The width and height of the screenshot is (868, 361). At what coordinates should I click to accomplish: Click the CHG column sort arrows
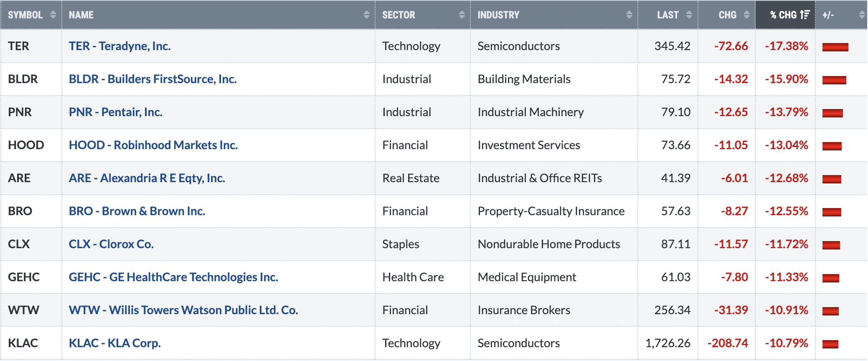(x=746, y=15)
